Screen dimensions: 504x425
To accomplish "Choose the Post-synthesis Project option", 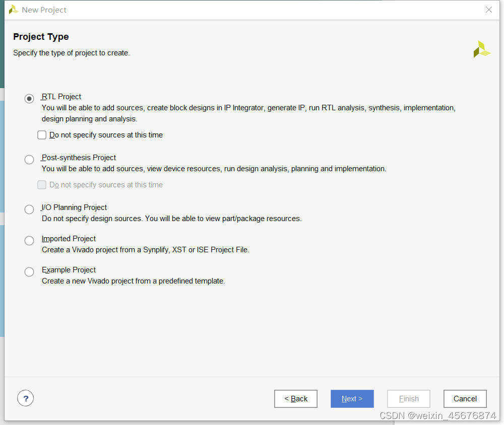I will coord(29,159).
